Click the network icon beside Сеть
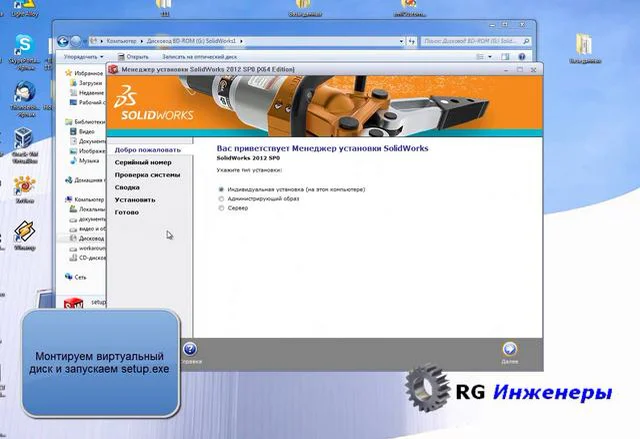The height and width of the screenshot is (439, 640). pyautogui.click(x=69, y=277)
